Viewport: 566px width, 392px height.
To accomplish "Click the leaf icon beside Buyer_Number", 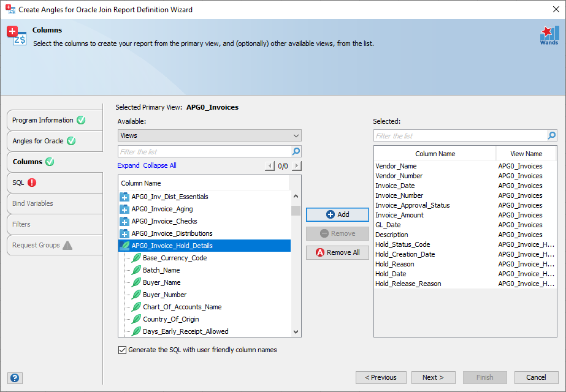I will pyautogui.click(x=136, y=295).
